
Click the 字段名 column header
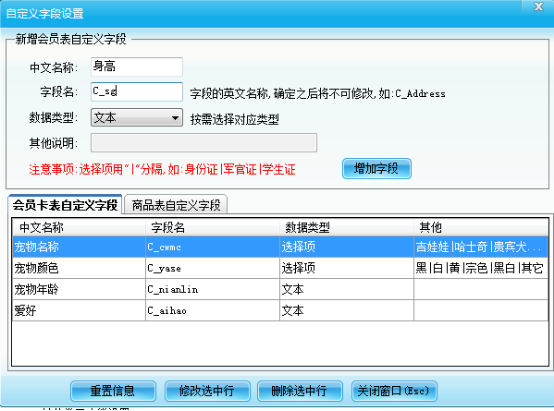[212, 227]
